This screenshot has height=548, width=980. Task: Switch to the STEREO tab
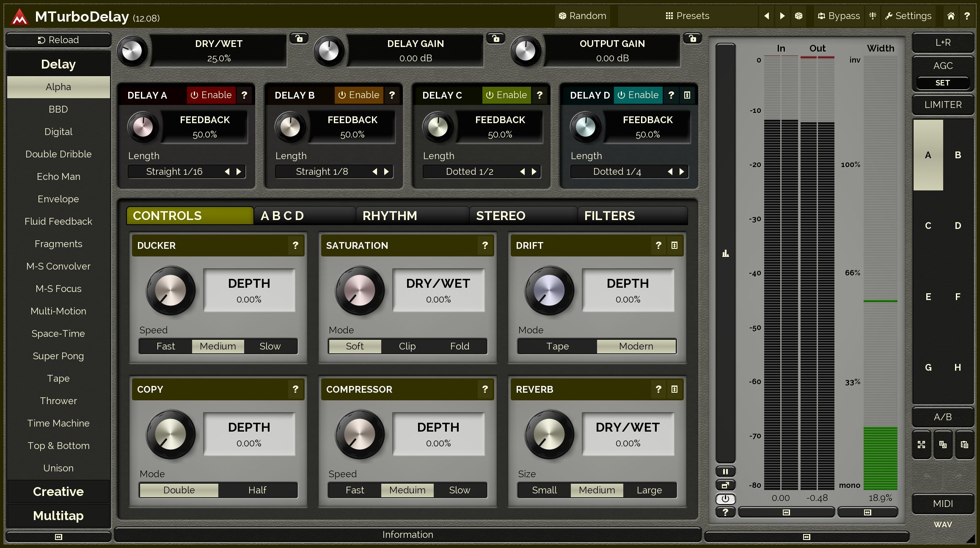click(523, 215)
